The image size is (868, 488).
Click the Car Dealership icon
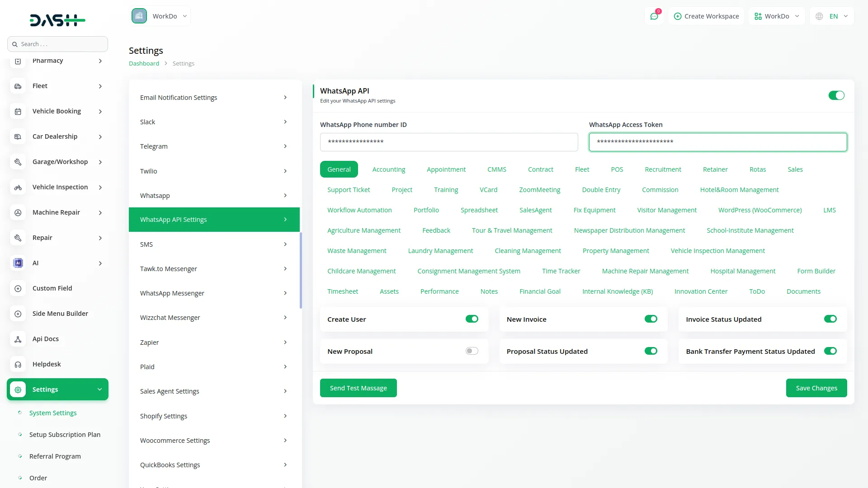(18, 136)
